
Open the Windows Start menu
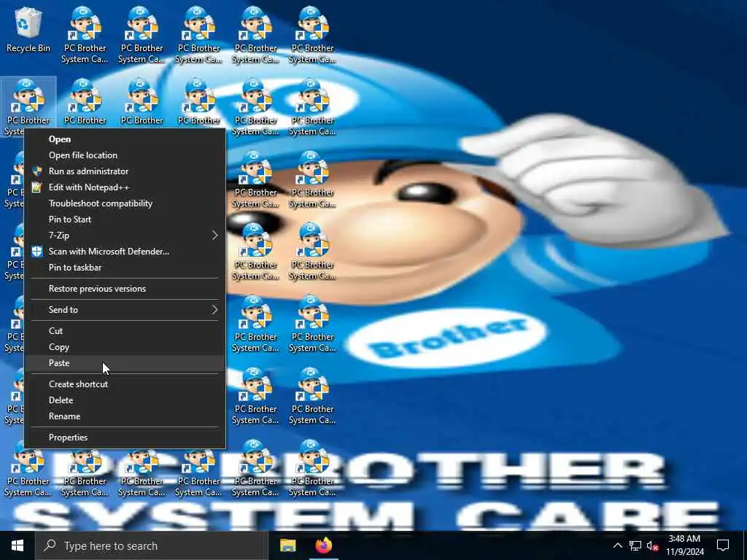[x=18, y=545]
